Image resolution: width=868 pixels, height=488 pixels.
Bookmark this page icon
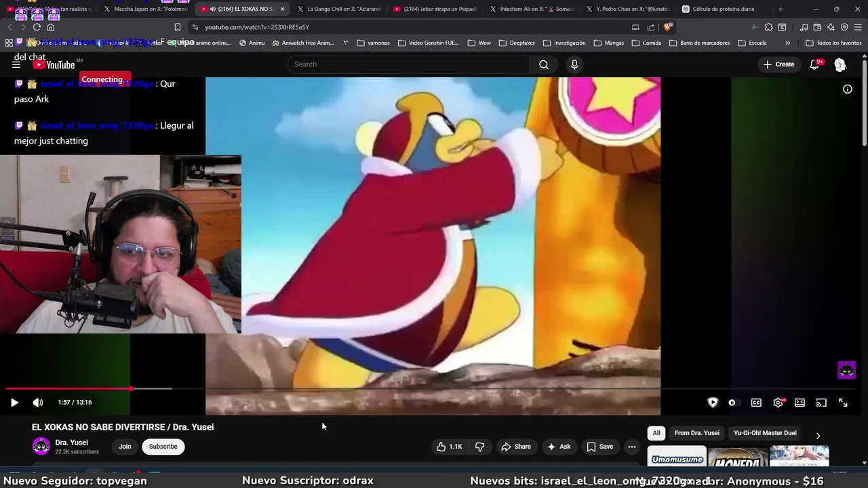pos(178,27)
